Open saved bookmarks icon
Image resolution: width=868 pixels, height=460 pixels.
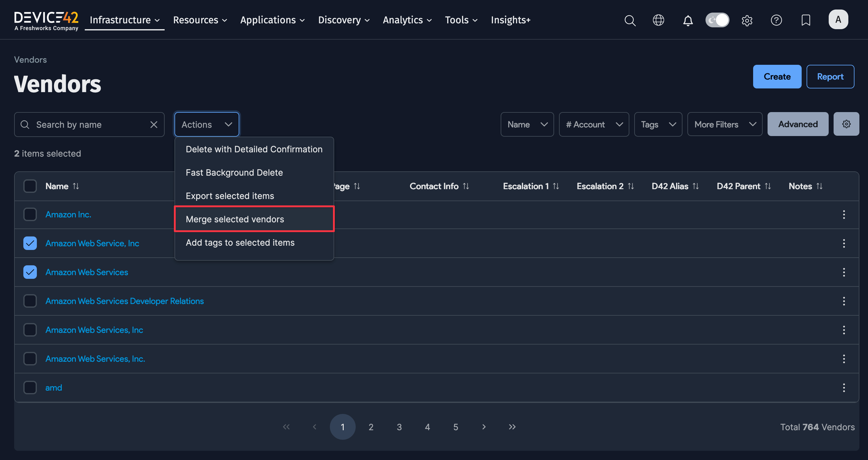click(806, 20)
